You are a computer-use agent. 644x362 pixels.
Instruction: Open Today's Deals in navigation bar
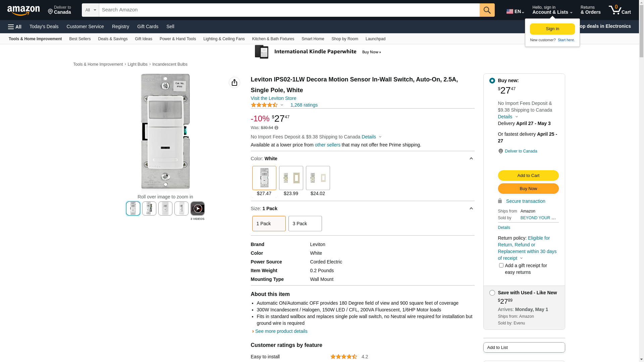(x=44, y=26)
